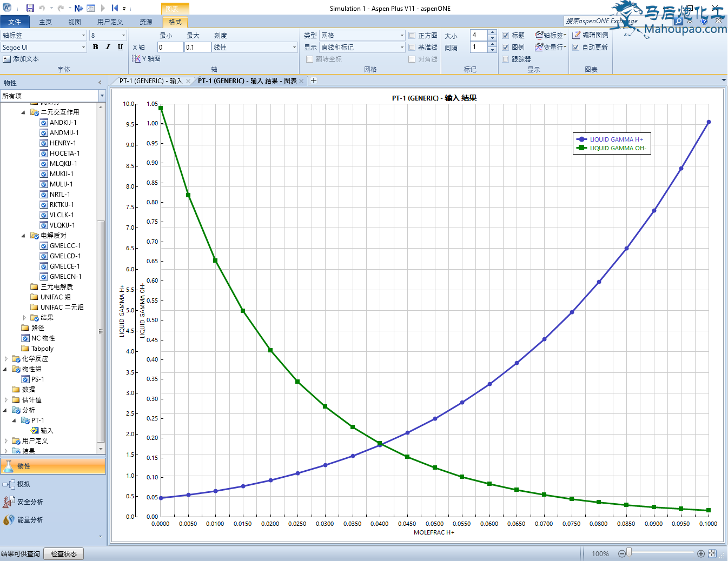The height and width of the screenshot is (561, 728).
Task: Open the 文件 file menu
Action: point(15,22)
